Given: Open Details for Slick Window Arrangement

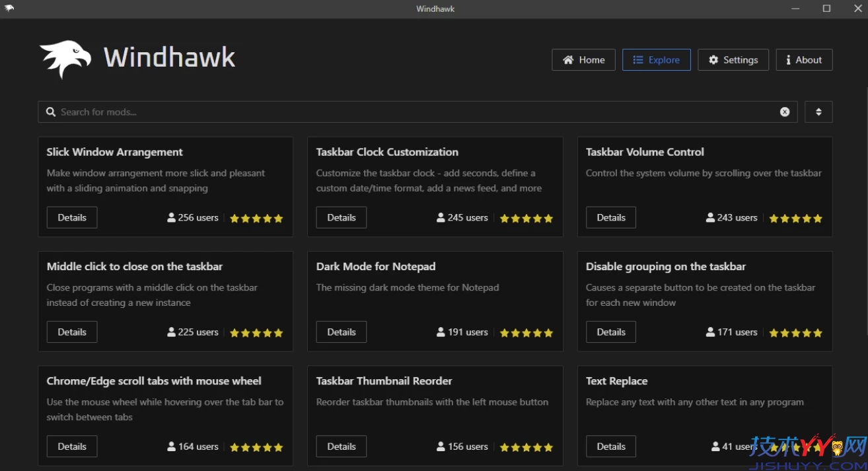Looking at the screenshot, I should 71,217.
